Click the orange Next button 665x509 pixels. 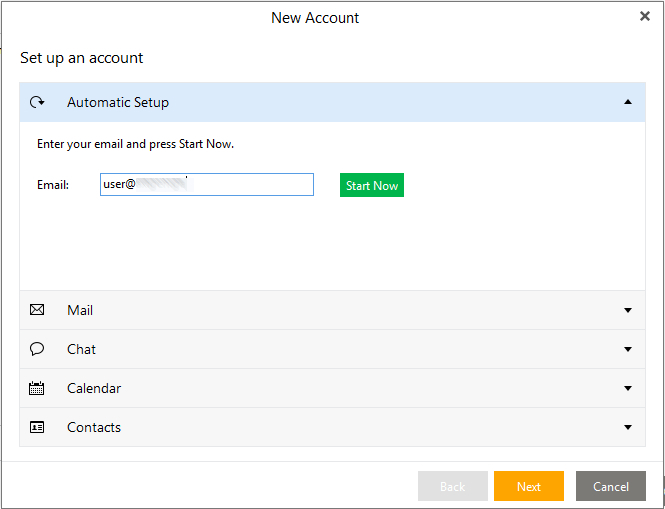click(x=528, y=486)
